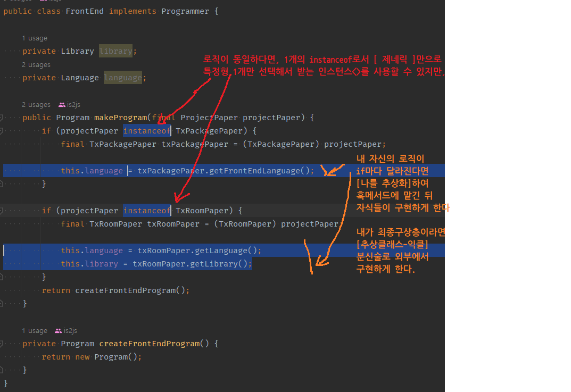Click the txPackagePaper local variable declaration
Viewport: 571px width, 392px height.
click(x=195, y=145)
